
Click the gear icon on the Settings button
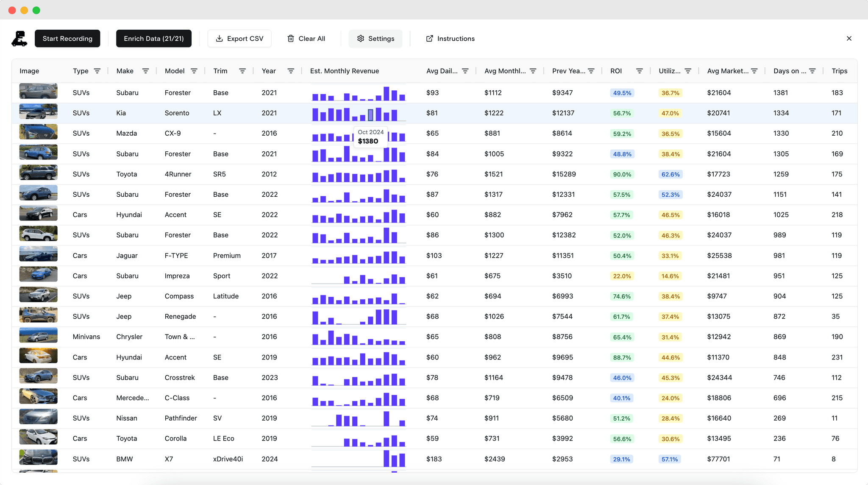click(360, 38)
